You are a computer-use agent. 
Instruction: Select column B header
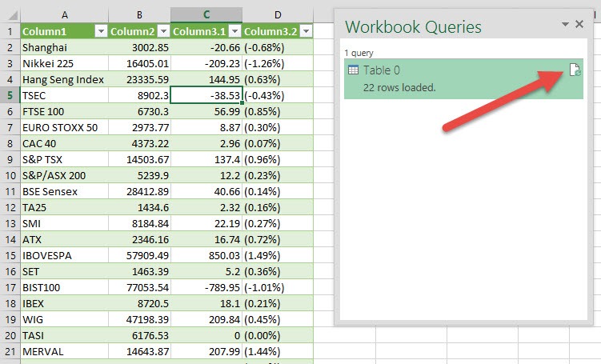139,15
